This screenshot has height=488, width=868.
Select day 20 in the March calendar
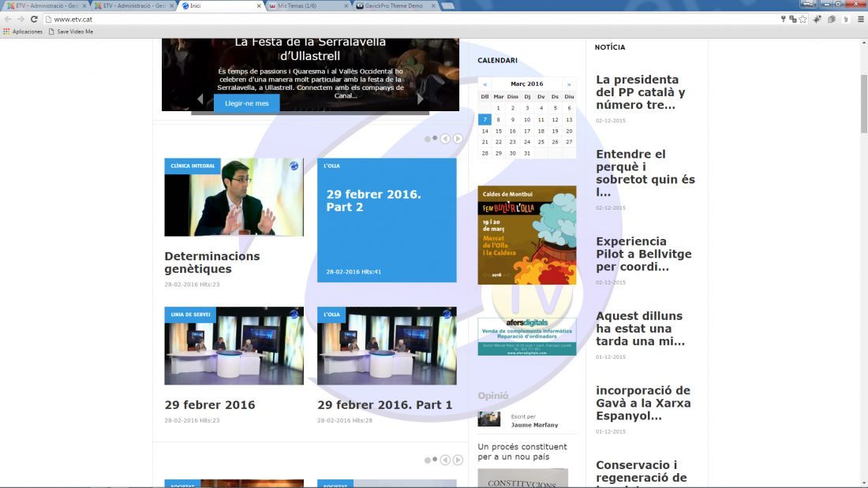pos(569,131)
